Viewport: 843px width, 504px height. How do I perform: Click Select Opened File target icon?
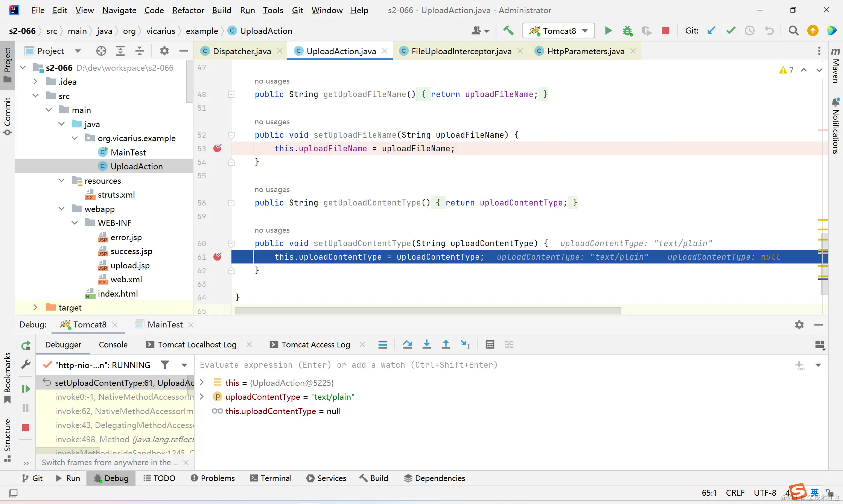pyautogui.click(x=101, y=51)
